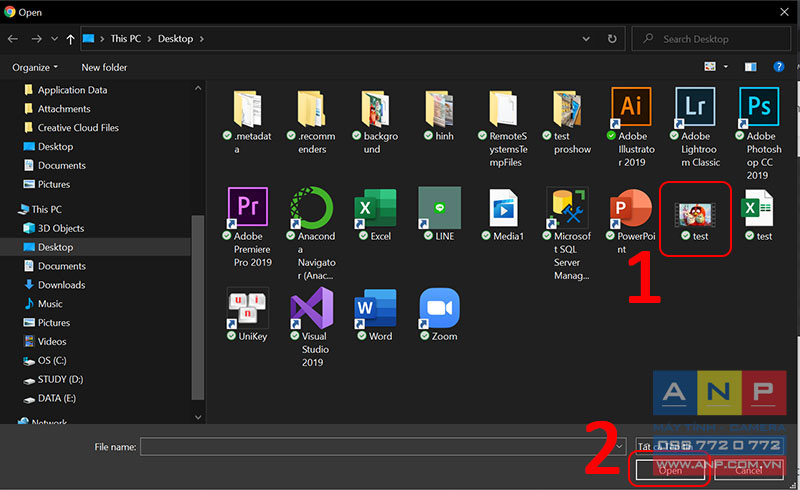This screenshot has width=800, height=490.
Task: Click Desktop in the address path
Action: 176,39
